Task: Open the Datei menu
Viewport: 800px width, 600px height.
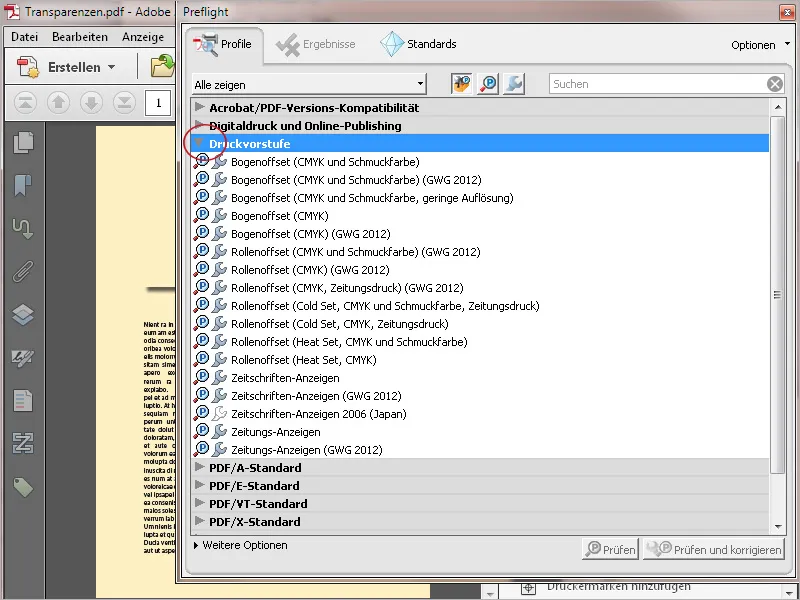Action: point(24,37)
